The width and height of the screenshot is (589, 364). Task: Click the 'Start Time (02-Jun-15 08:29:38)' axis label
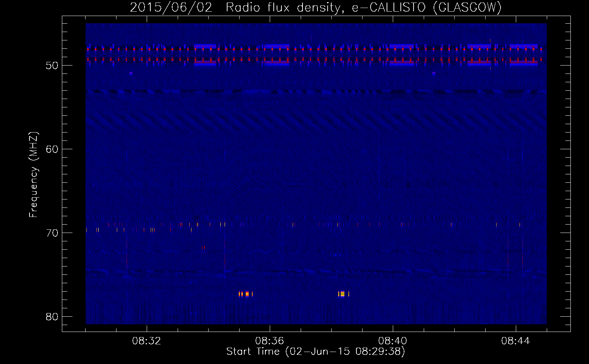click(316, 352)
